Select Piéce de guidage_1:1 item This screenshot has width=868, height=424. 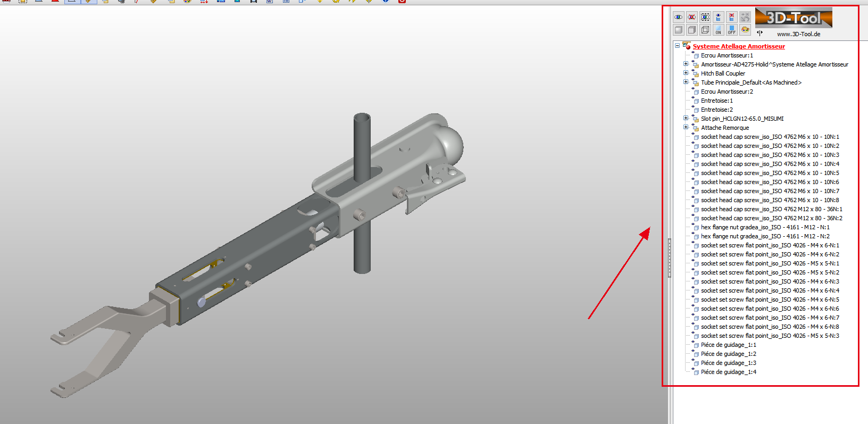(x=729, y=345)
